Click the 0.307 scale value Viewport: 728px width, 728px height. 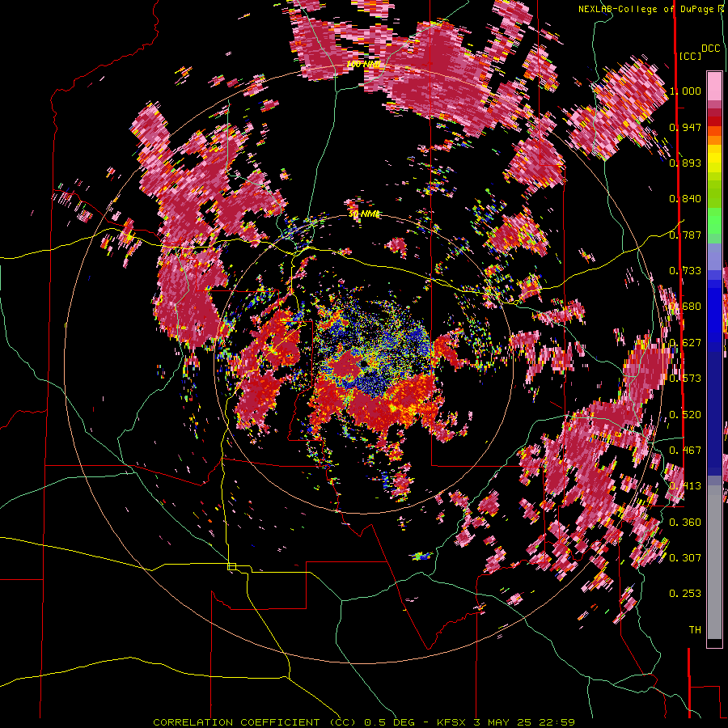(x=685, y=558)
